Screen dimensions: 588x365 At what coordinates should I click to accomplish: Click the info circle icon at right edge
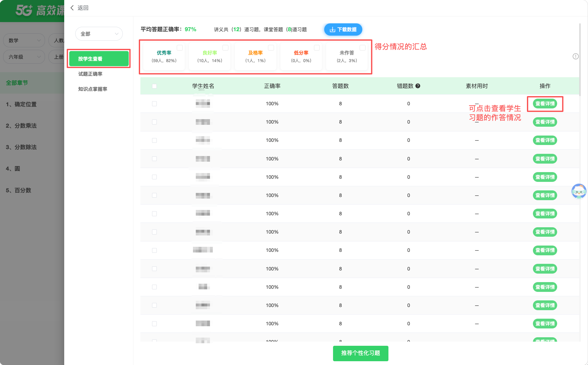(x=575, y=56)
